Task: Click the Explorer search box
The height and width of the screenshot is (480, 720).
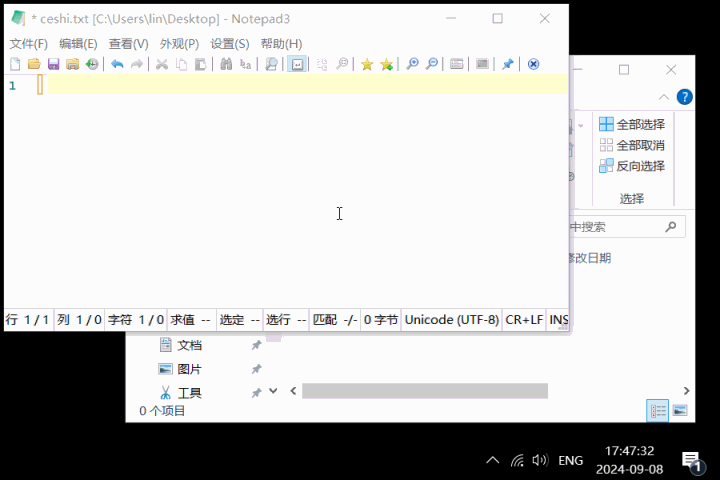Action: [x=627, y=227]
